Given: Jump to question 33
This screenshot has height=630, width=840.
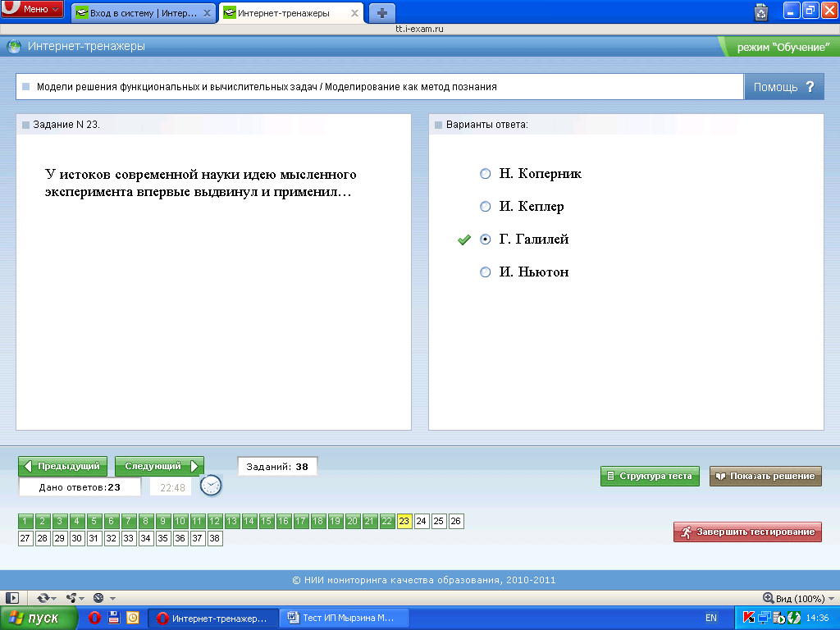Looking at the screenshot, I should coord(129,538).
